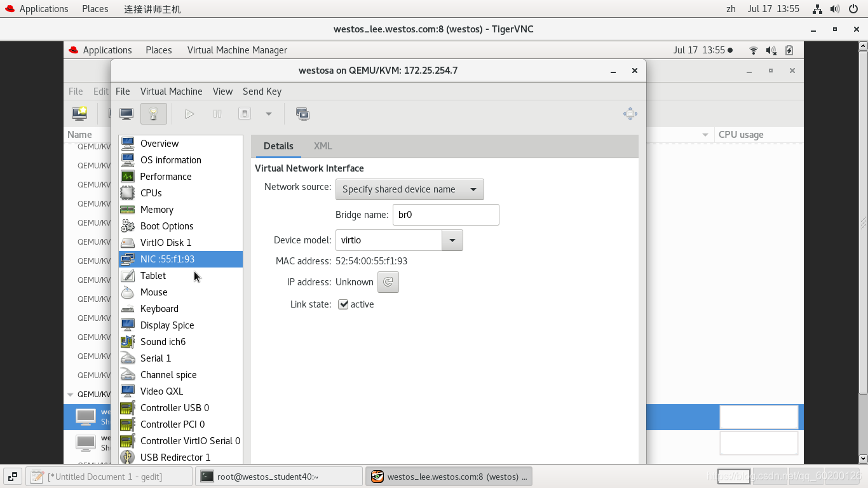The width and height of the screenshot is (868, 488).
Task: Select Mouse device entry
Action: (180, 292)
